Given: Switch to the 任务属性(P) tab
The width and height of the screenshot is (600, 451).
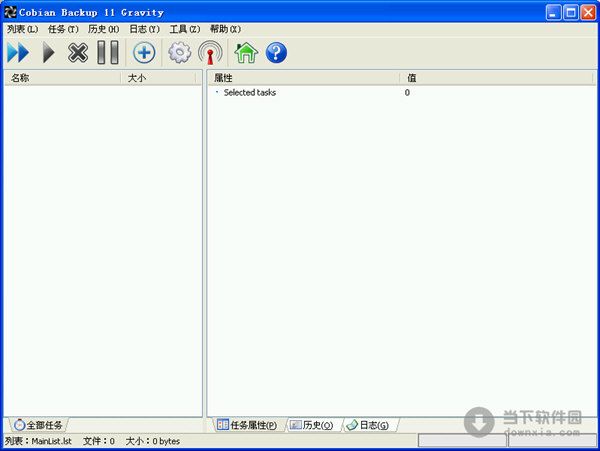Looking at the screenshot, I should 247,425.
